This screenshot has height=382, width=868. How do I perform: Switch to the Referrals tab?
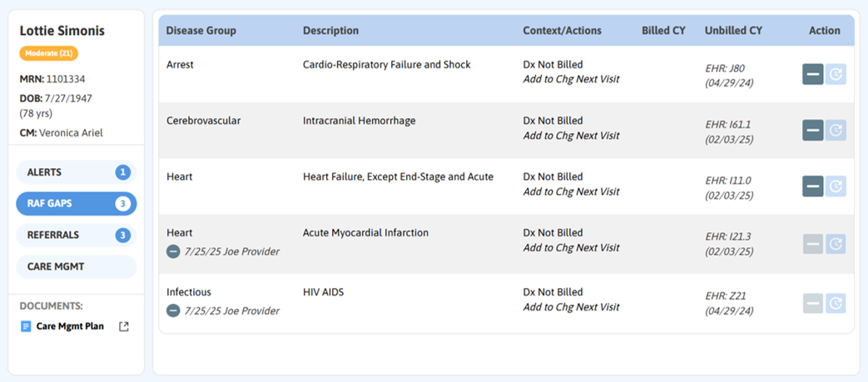click(x=76, y=236)
